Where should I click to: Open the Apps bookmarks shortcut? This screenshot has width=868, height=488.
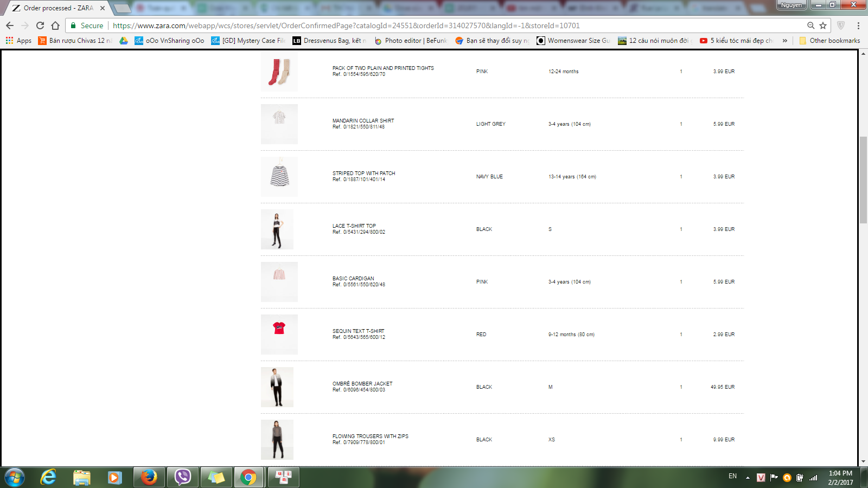pos(18,41)
